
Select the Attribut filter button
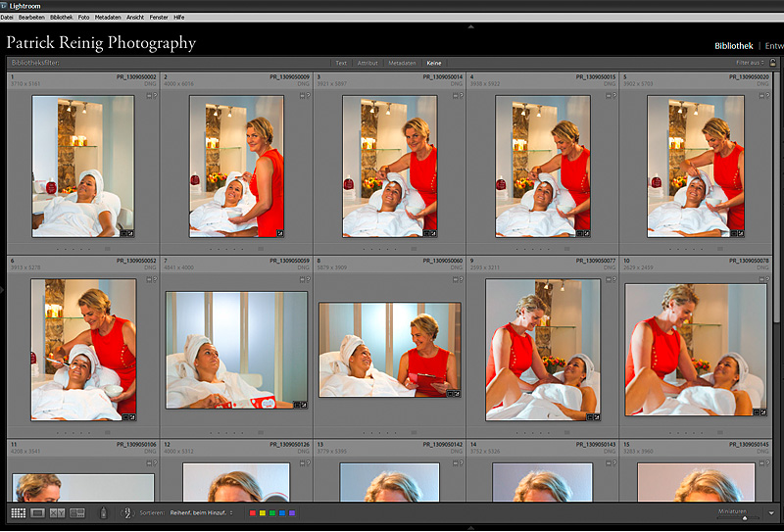click(367, 63)
